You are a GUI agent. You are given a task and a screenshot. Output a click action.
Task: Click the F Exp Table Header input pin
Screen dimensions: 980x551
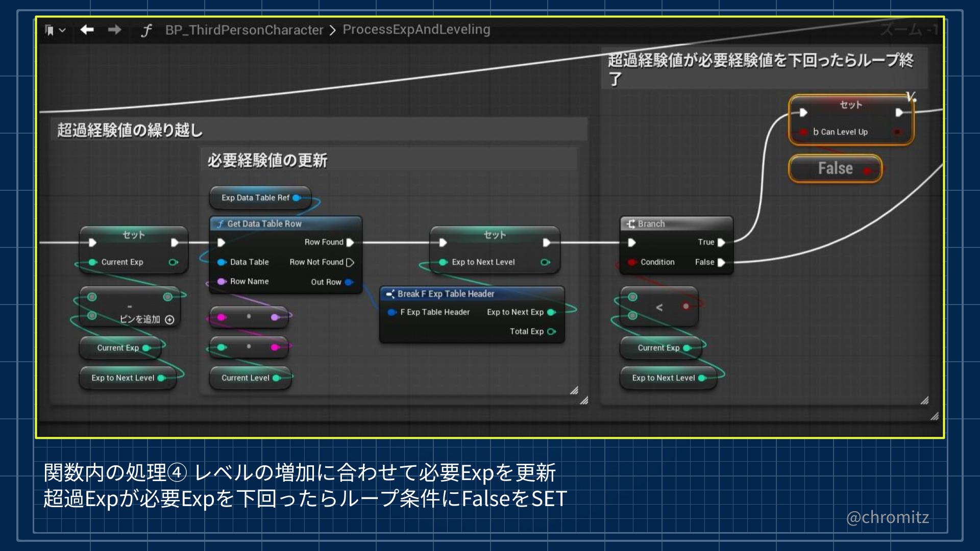coord(391,312)
